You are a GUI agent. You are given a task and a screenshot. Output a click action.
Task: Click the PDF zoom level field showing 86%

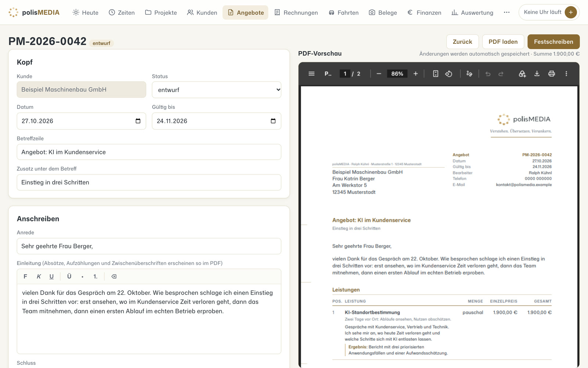point(397,74)
